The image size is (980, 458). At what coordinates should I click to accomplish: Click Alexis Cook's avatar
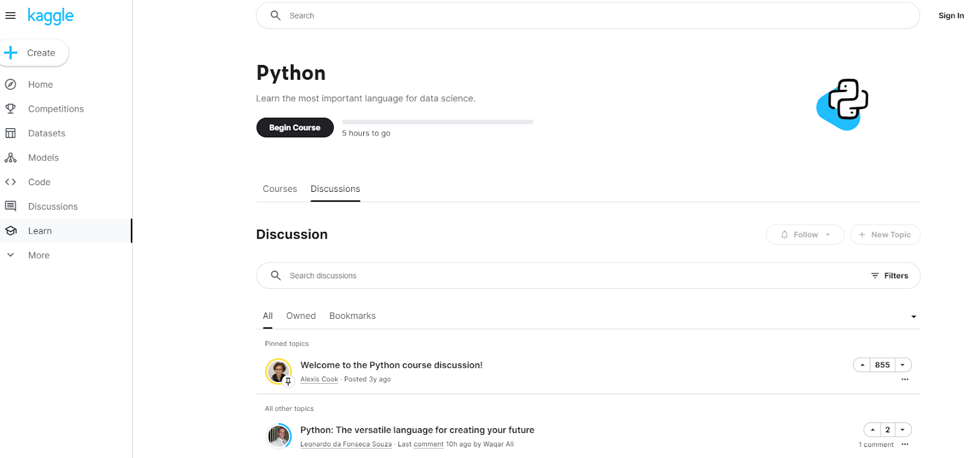click(278, 371)
